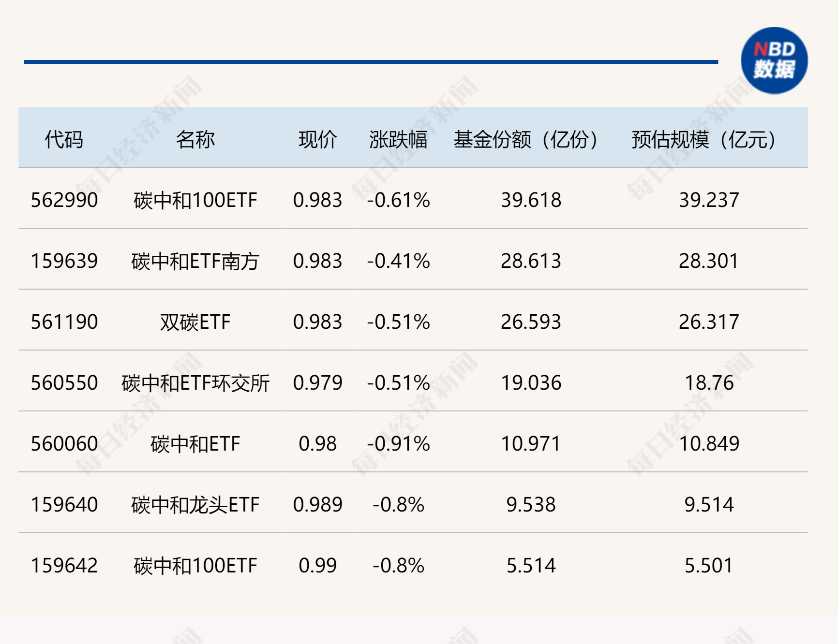The image size is (838, 644).
Task: Click the fund share value 26.593
Action: (531, 322)
